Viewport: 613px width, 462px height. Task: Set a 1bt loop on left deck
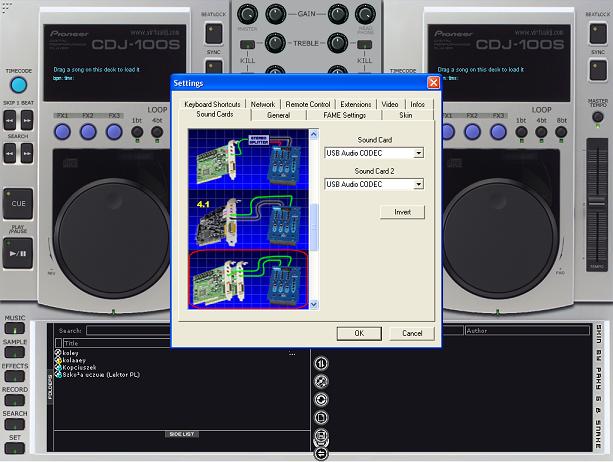tap(137, 132)
